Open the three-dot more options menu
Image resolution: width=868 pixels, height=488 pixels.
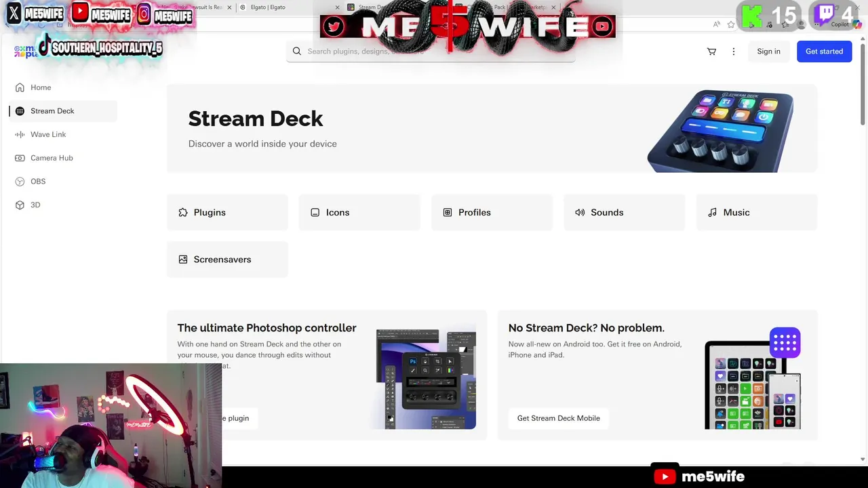point(733,52)
